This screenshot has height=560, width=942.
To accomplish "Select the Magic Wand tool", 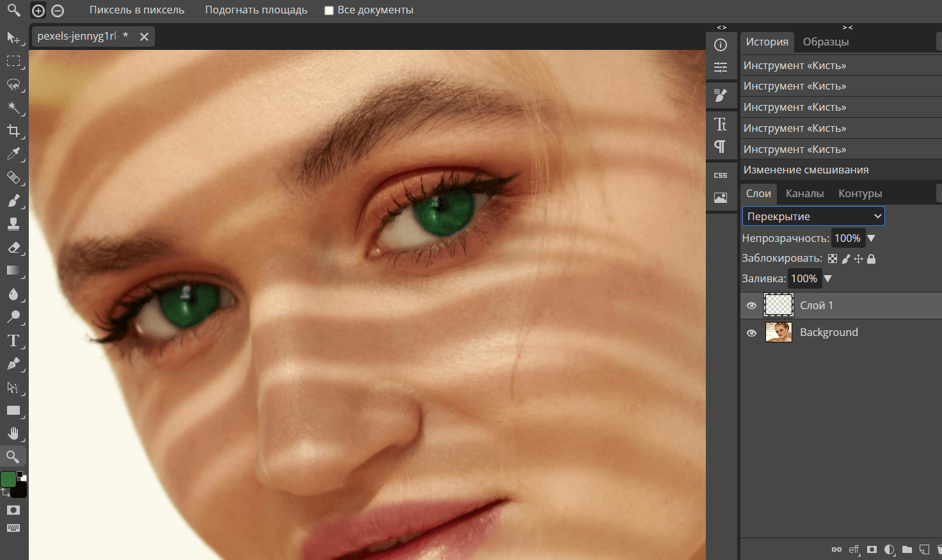I will click(13, 108).
